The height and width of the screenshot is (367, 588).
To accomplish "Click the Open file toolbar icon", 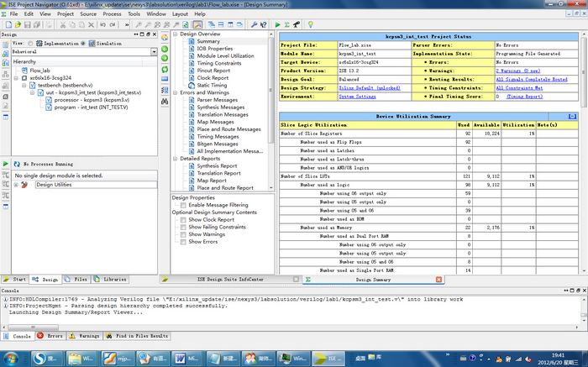I will point(18,24).
